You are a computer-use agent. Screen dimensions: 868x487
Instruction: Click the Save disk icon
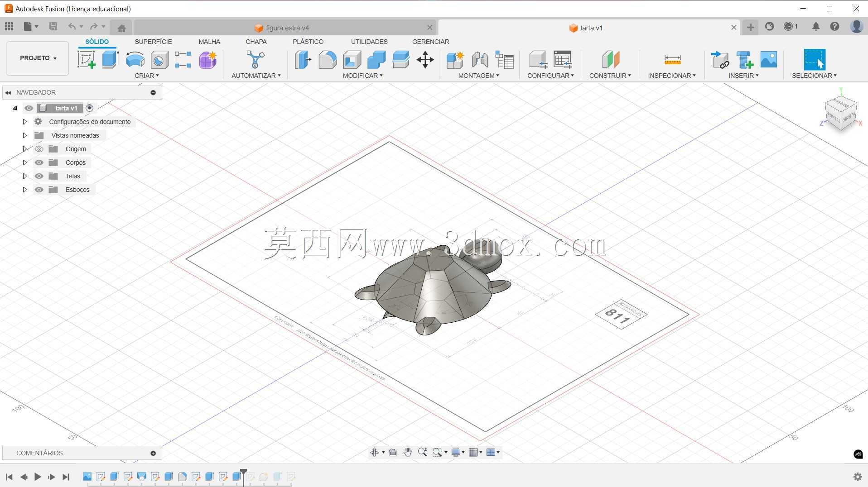53,26
